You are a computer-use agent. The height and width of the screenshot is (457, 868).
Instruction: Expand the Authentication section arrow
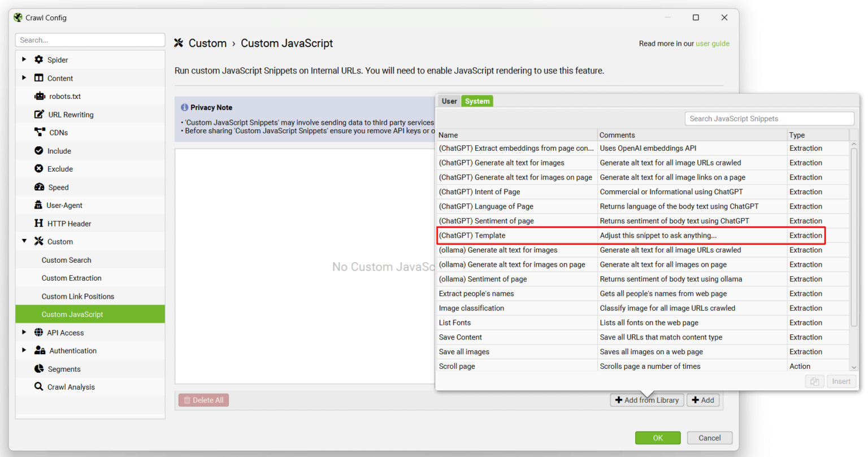click(24, 350)
